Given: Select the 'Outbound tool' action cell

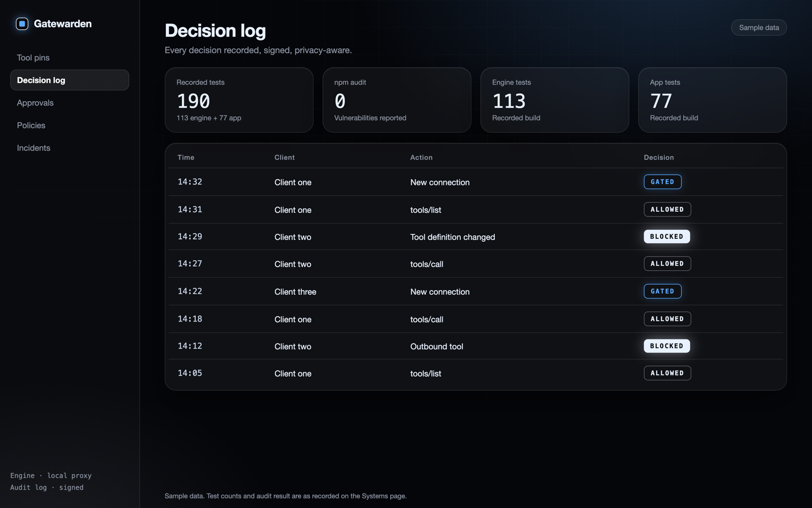Looking at the screenshot, I should pyautogui.click(x=436, y=346).
